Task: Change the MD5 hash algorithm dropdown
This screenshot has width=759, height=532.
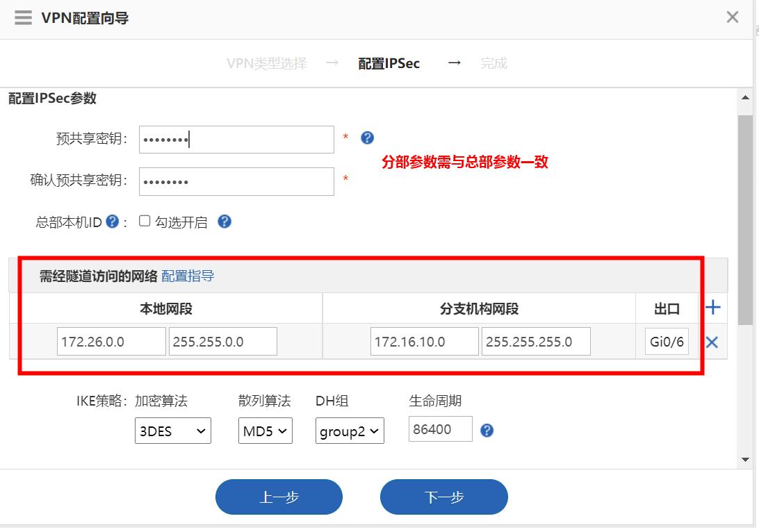Action: point(265,430)
